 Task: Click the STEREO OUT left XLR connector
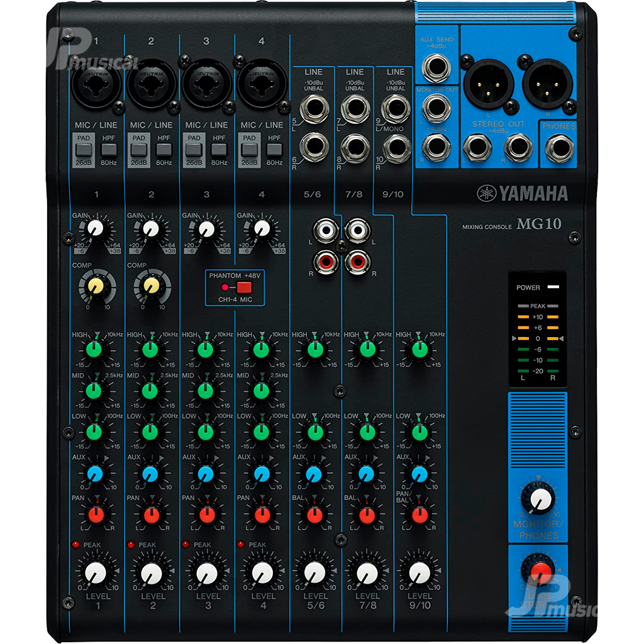[488, 84]
